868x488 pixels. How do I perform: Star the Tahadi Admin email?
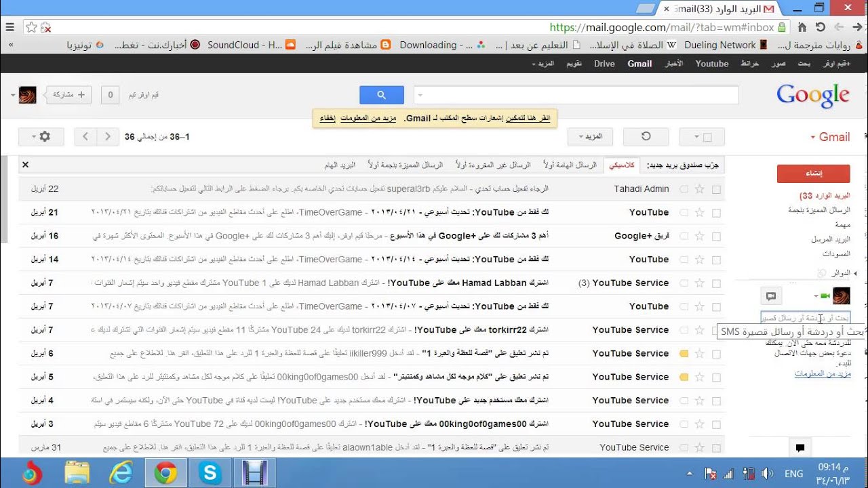point(700,189)
